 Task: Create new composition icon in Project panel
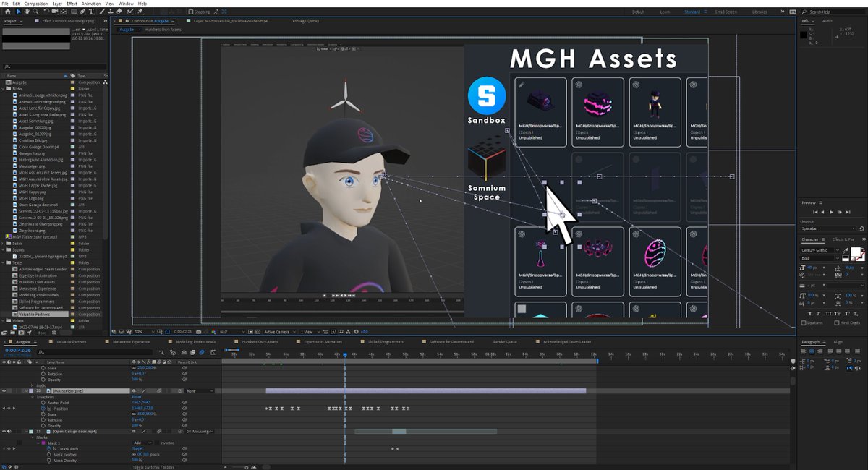[x=21, y=333]
